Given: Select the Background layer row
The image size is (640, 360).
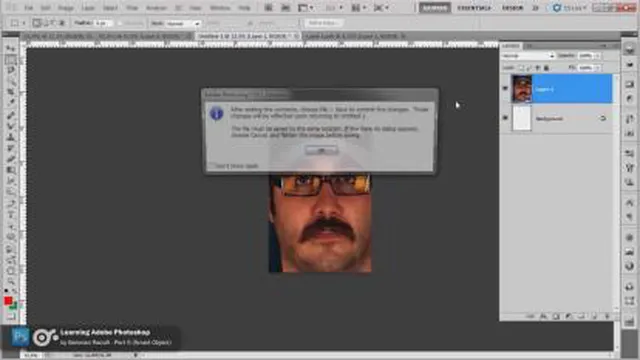Looking at the screenshot, I should [557, 118].
